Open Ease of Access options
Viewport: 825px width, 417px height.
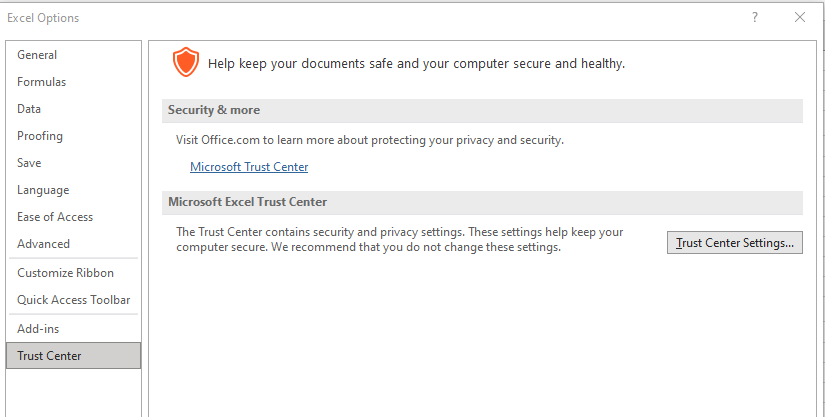click(55, 217)
